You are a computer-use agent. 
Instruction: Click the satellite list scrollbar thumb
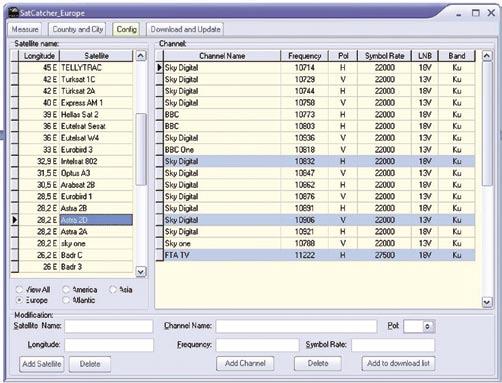pyautogui.click(x=141, y=149)
